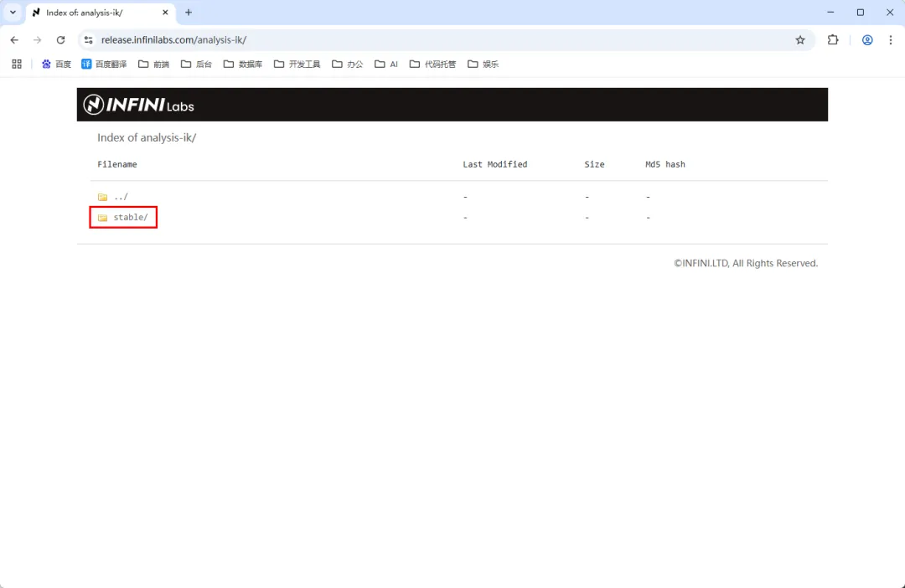Screen dimensions: 905x588
Task: Expand the 娱乐 bookmark folder
Action: coord(484,64)
